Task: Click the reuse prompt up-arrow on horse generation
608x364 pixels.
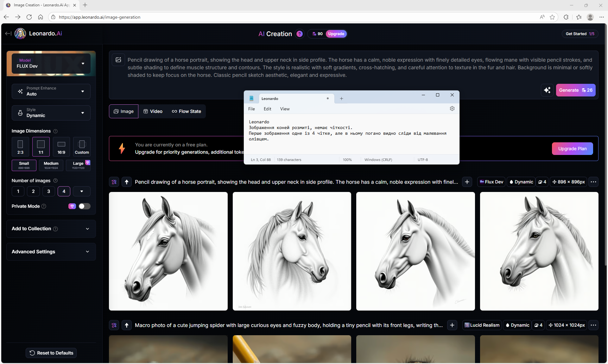Action: [127, 182]
